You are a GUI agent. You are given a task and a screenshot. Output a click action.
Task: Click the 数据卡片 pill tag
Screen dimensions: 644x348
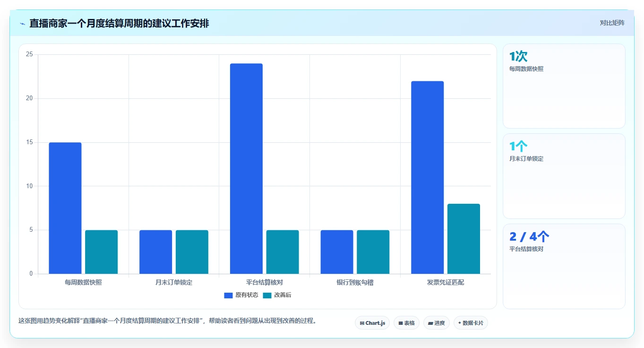coord(471,323)
